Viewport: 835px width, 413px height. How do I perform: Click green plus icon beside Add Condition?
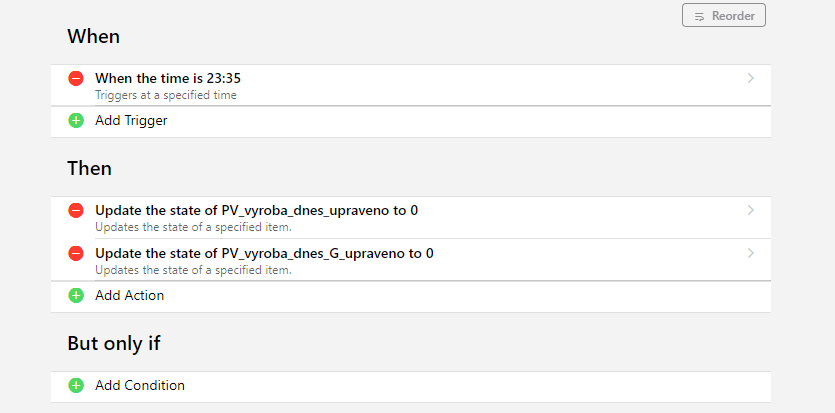[x=76, y=386]
